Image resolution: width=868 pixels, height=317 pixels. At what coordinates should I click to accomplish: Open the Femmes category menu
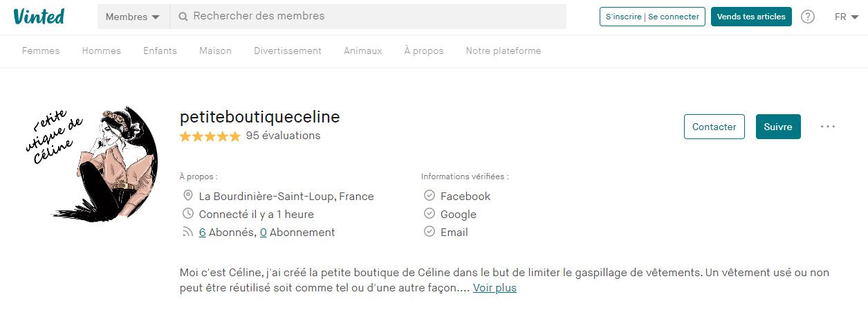click(41, 51)
